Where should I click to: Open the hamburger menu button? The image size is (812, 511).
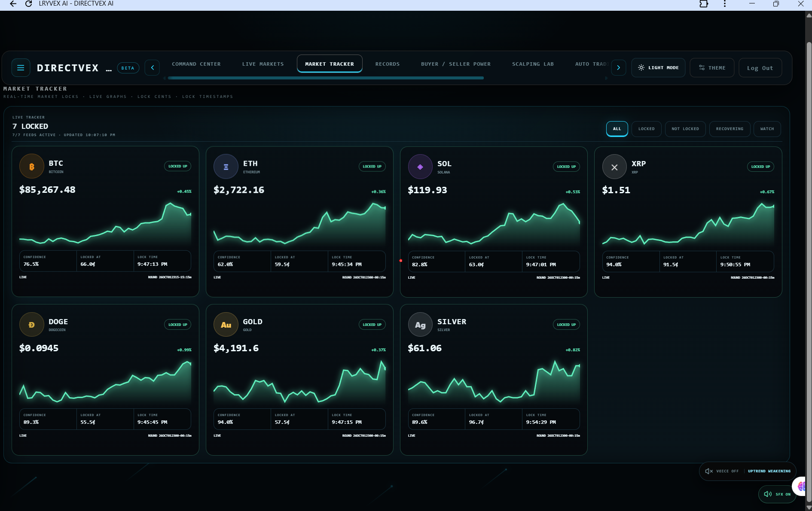pyautogui.click(x=21, y=68)
